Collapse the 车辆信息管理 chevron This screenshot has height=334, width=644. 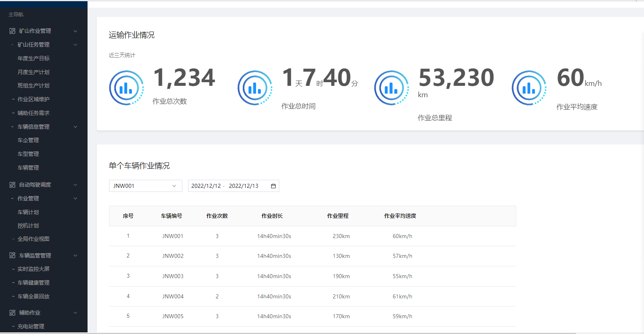tap(75, 127)
